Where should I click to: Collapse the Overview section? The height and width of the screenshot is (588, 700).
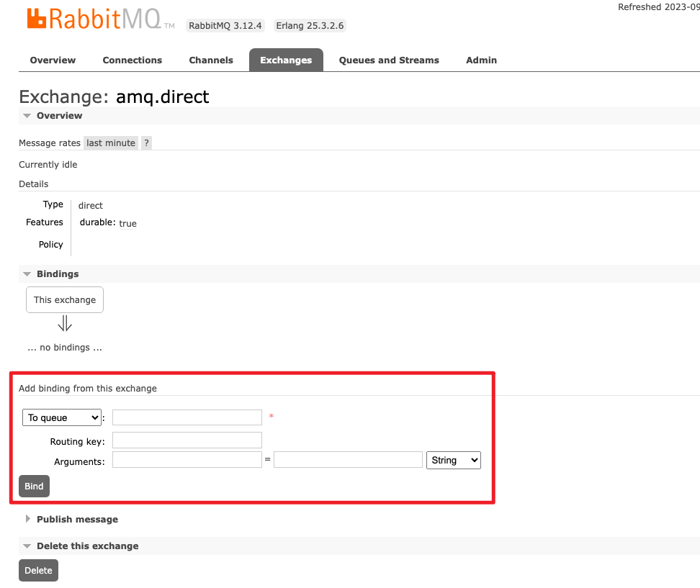pos(27,115)
